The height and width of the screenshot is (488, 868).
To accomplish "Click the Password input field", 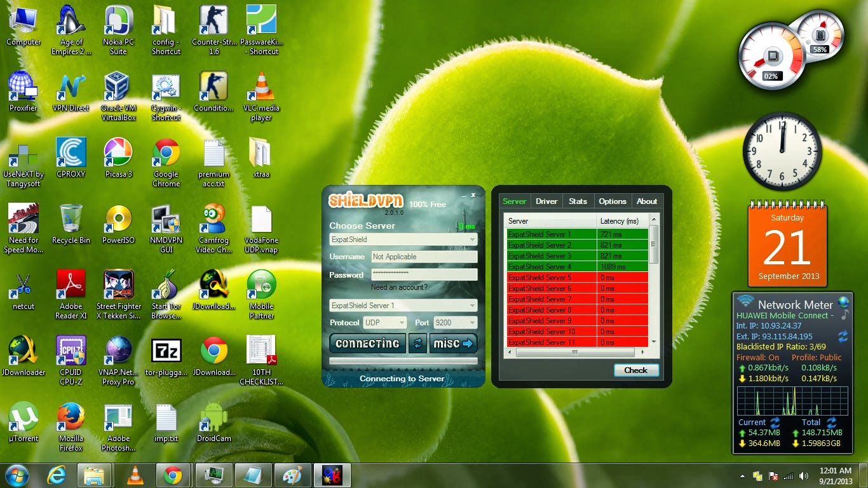I will 424,274.
